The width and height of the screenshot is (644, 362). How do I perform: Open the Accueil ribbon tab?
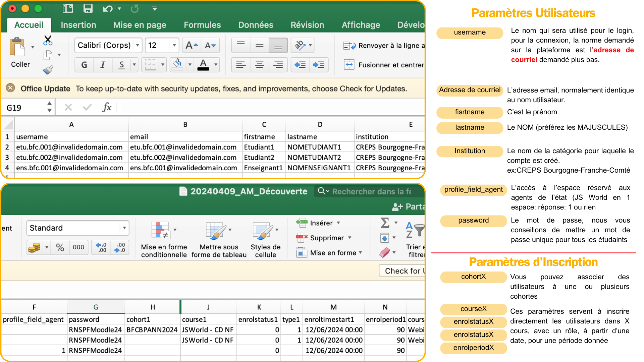(x=29, y=25)
